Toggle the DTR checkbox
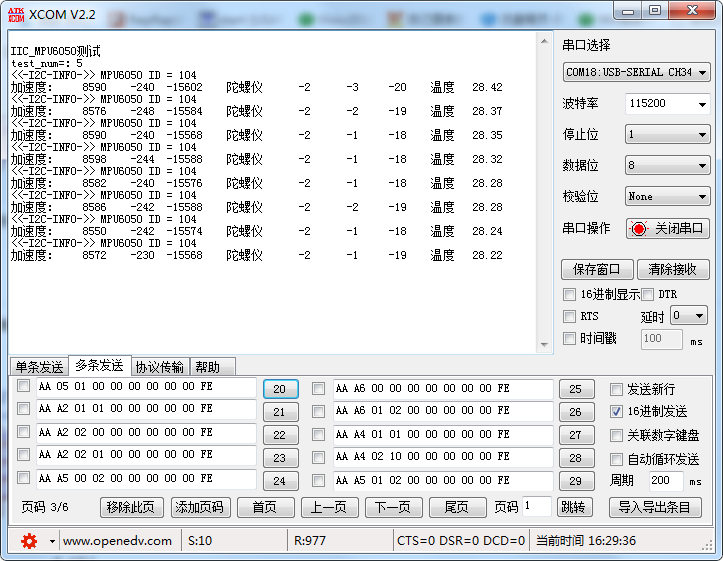The height and width of the screenshot is (561, 723). coord(647,294)
